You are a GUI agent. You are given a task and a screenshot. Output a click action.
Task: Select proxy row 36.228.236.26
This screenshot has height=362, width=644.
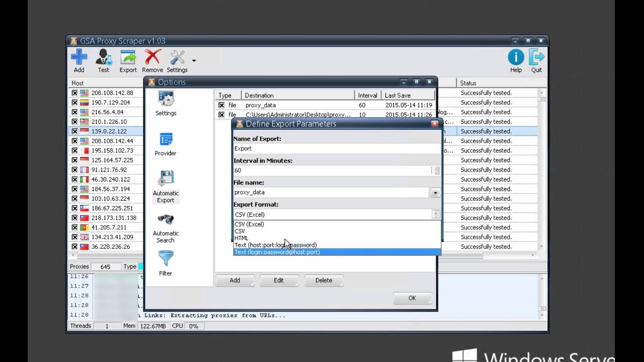click(111, 247)
